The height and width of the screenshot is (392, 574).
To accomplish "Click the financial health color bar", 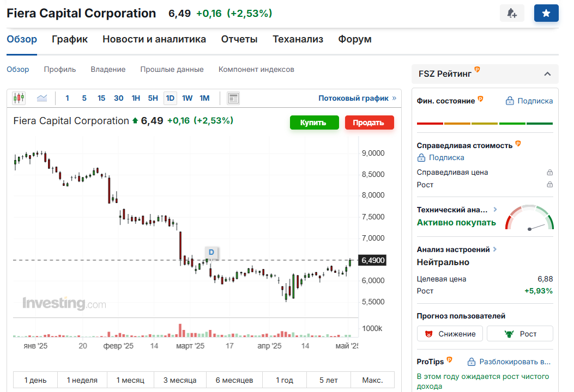I will 485,124.
